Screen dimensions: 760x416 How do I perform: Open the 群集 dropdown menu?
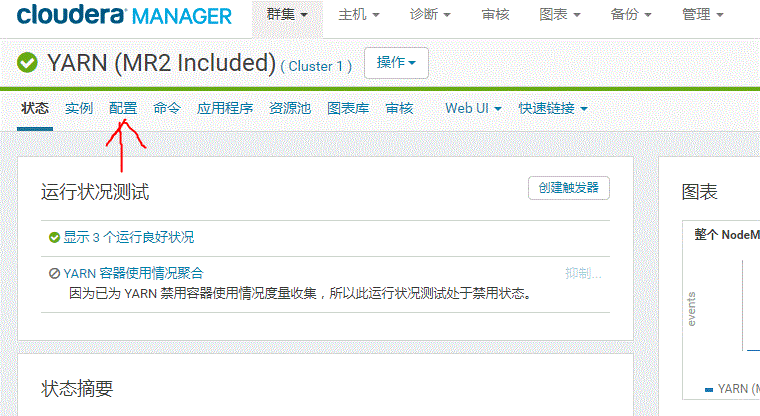tap(287, 15)
